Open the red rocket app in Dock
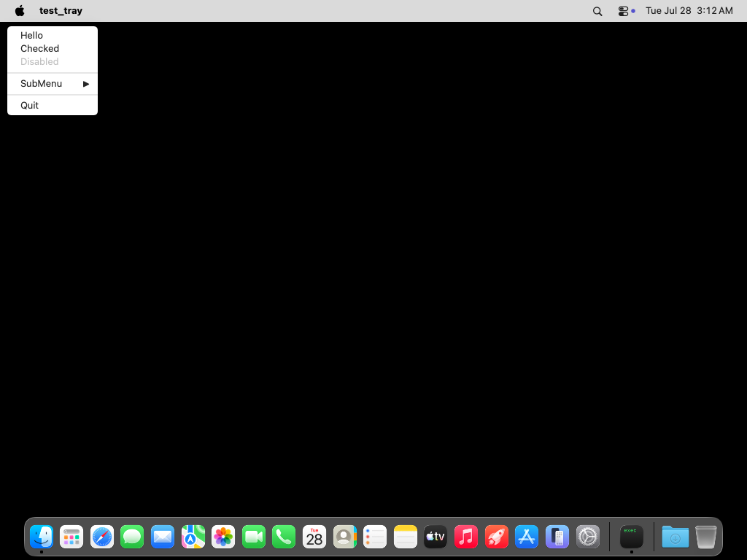 [x=496, y=537]
